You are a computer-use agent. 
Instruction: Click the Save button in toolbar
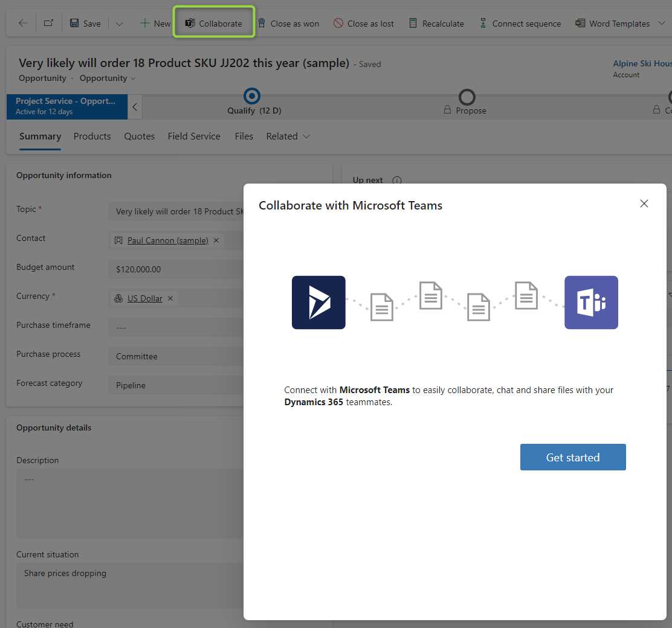85,24
